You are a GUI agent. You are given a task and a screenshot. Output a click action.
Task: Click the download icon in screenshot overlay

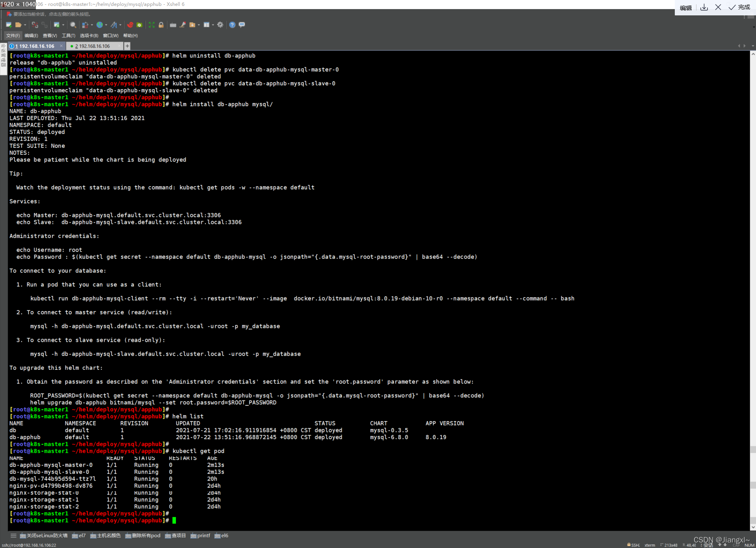tap(704, 7)
